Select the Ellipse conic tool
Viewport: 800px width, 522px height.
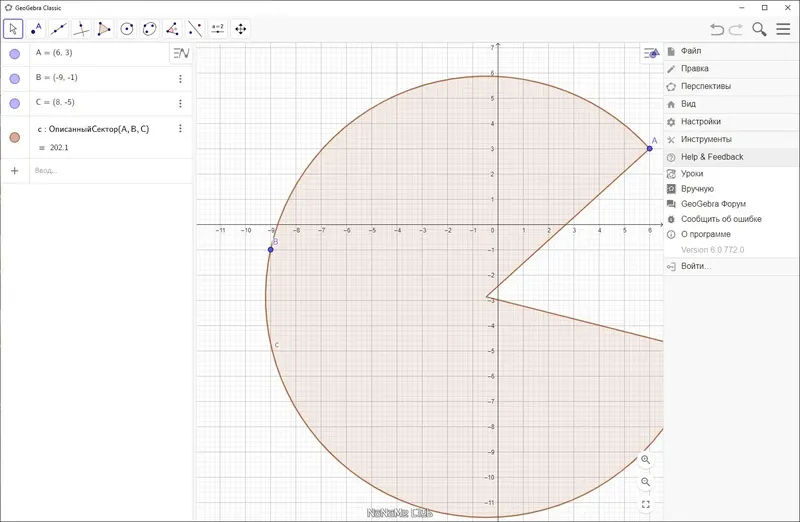pos(150,29)
